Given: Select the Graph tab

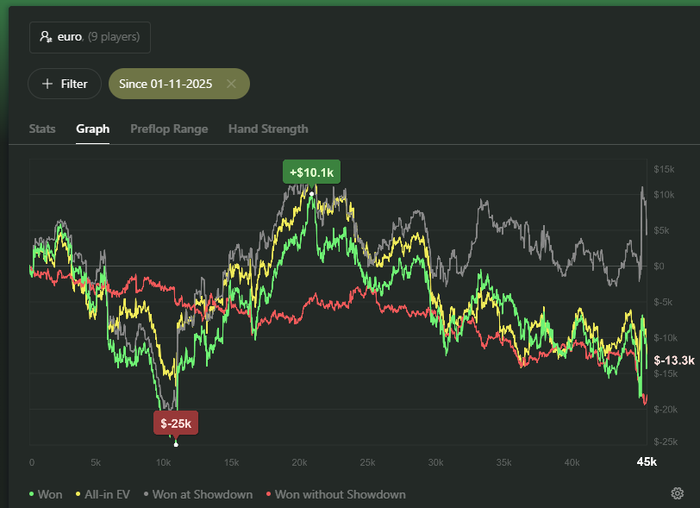Looking at the screenshot, I should tap(93, 129).
